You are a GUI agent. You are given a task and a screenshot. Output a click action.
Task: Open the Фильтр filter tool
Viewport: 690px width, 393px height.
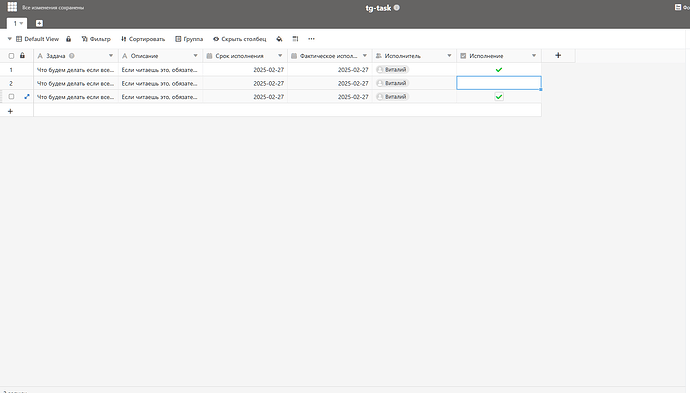[x=96, y=39]
